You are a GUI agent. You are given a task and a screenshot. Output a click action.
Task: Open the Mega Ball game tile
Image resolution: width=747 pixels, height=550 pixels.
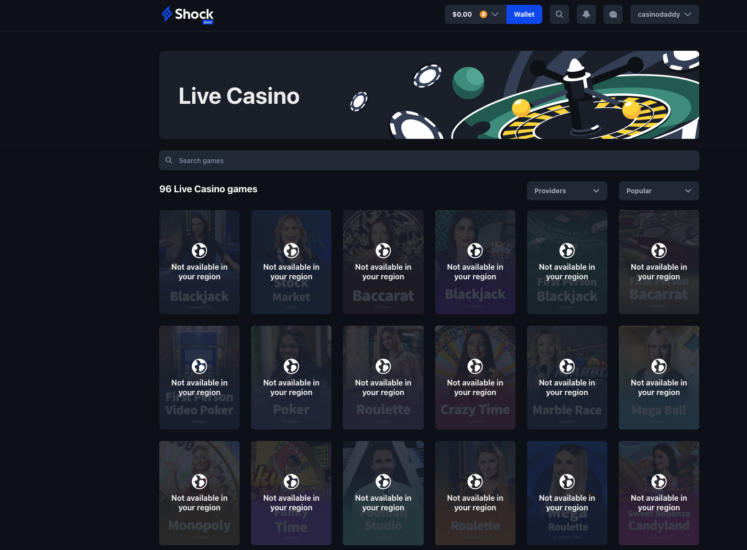click(x=659, y=377)
